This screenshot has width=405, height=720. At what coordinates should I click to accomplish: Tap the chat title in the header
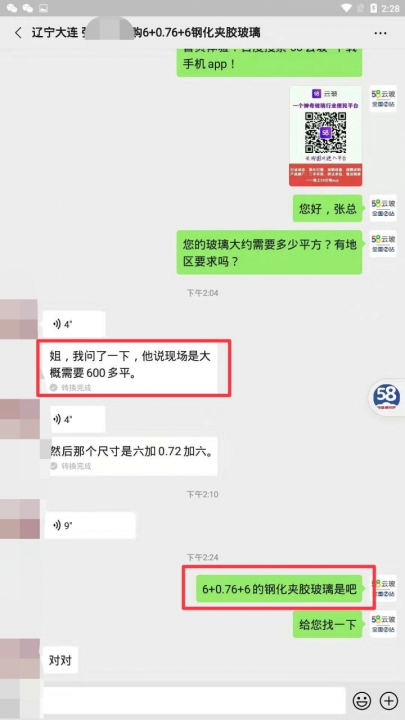click(x=146, y=33)
